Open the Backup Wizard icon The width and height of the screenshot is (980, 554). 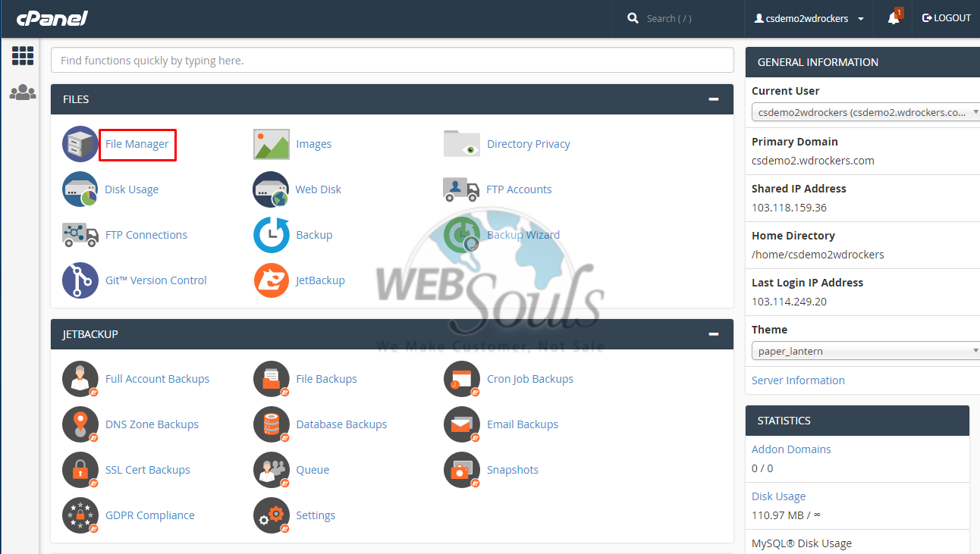click(x=462, y=235)
